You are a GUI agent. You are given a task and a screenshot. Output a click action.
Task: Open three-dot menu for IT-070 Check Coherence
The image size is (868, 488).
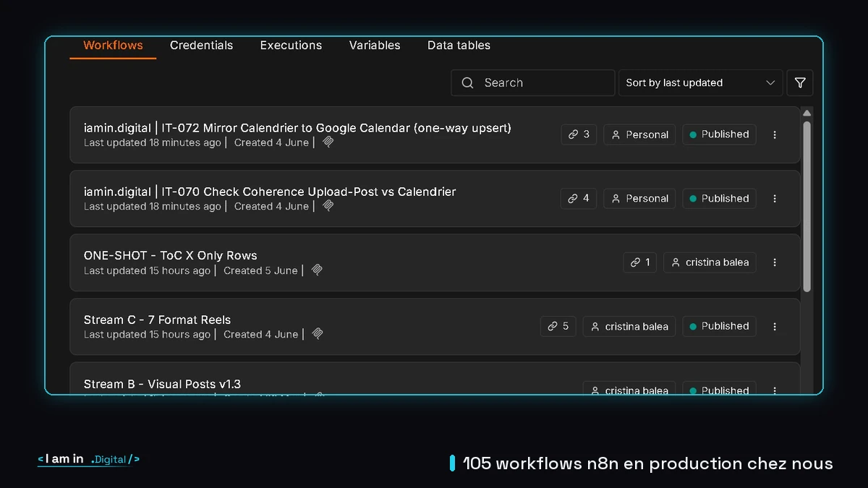(x=775, y=198)
